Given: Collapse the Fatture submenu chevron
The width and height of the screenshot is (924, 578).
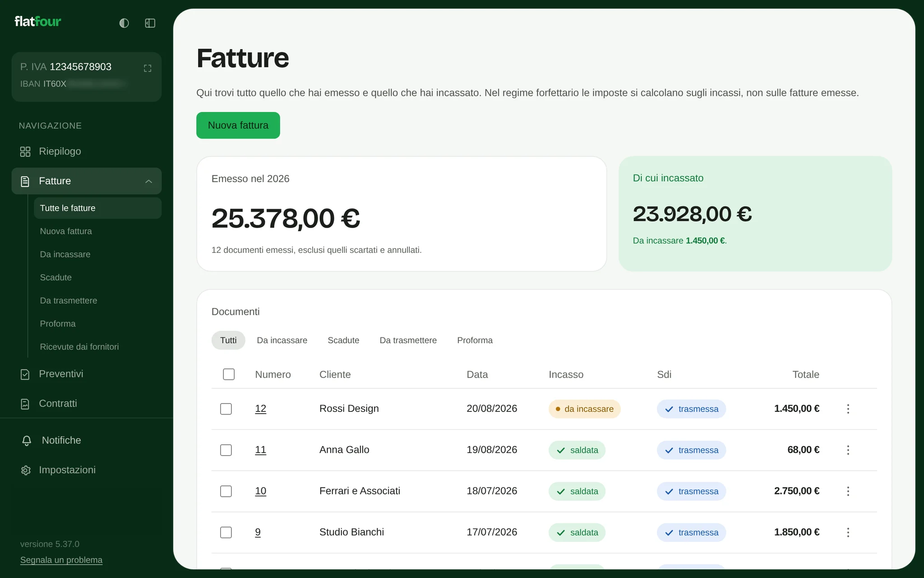Looking at the screenshot, I should 148,182.
